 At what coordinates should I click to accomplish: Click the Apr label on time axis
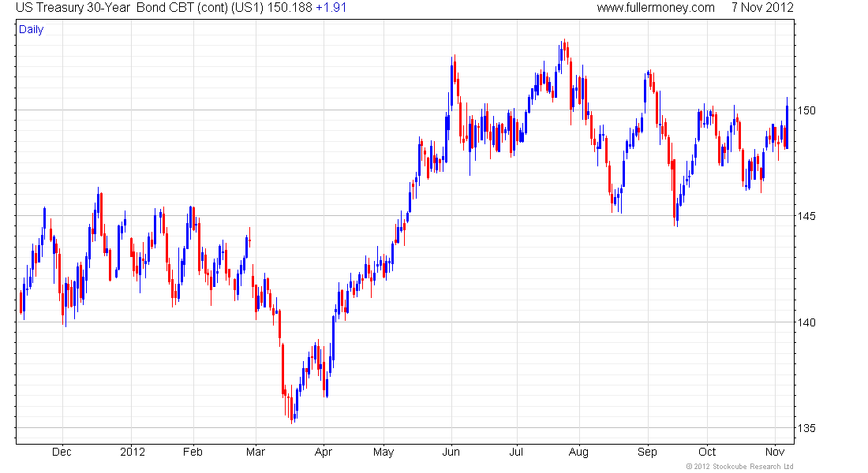point(324,452)
